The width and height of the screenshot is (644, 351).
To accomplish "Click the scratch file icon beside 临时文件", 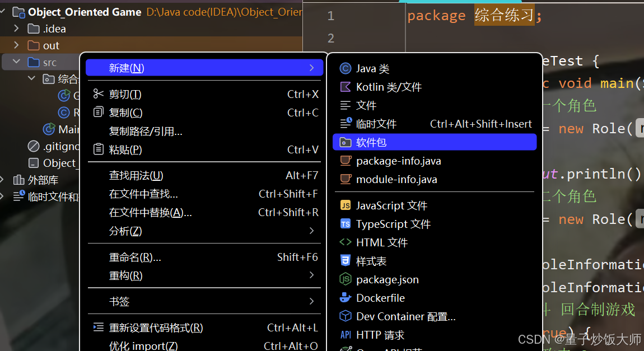I will [x=346, y=123].
